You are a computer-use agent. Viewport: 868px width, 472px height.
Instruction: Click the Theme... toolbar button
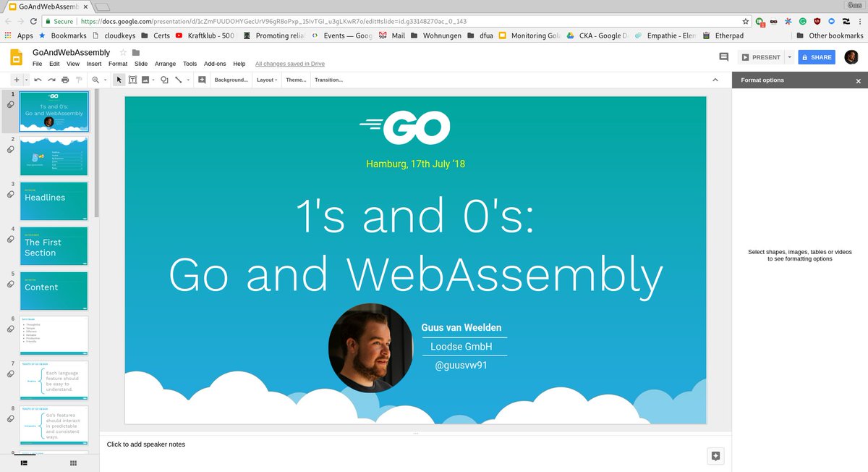(296, 80)
